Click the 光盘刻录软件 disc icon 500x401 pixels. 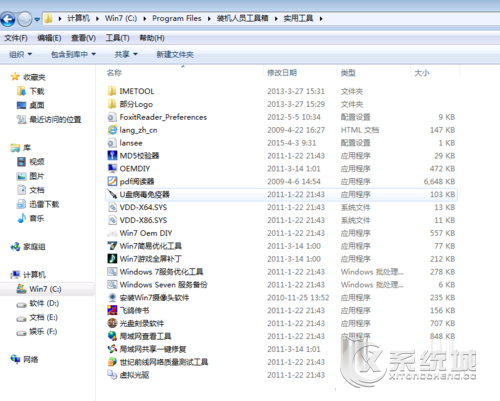(x=112, y=323)
